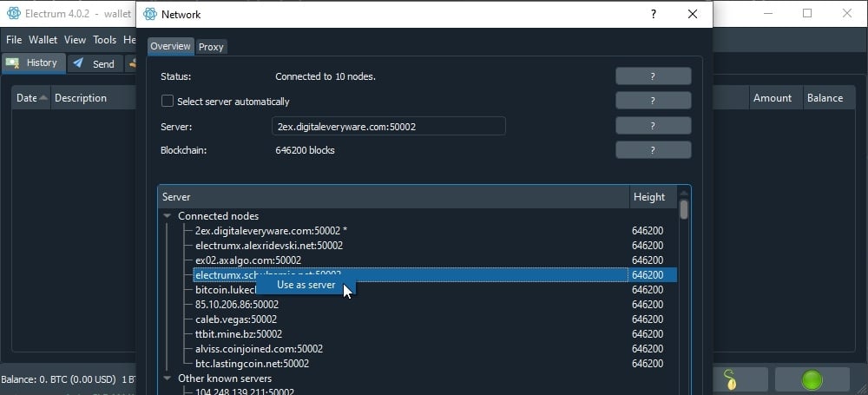Maximize the Electrum main window

807,13
